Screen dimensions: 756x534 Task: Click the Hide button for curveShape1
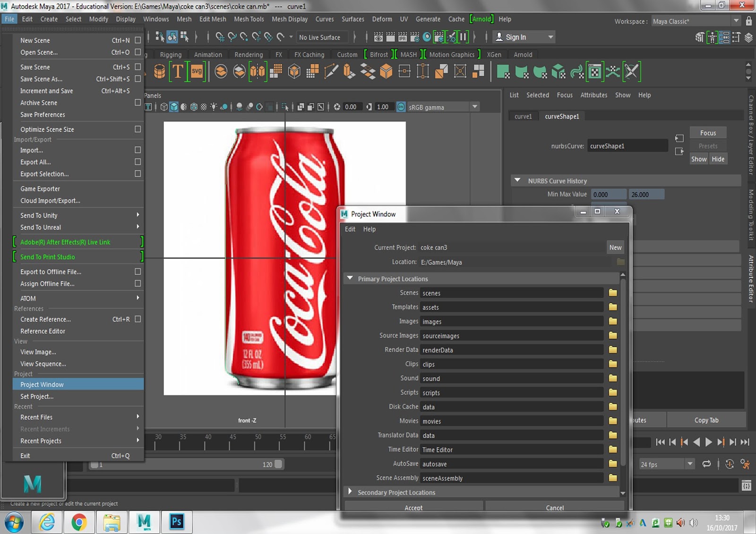718,159
